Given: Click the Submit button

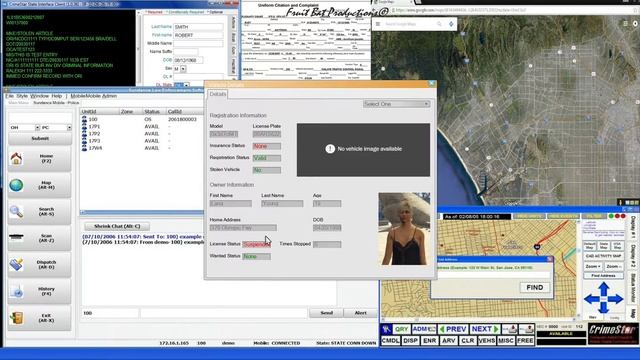Looking at the screenshot, I should click(x=40, y=139).
